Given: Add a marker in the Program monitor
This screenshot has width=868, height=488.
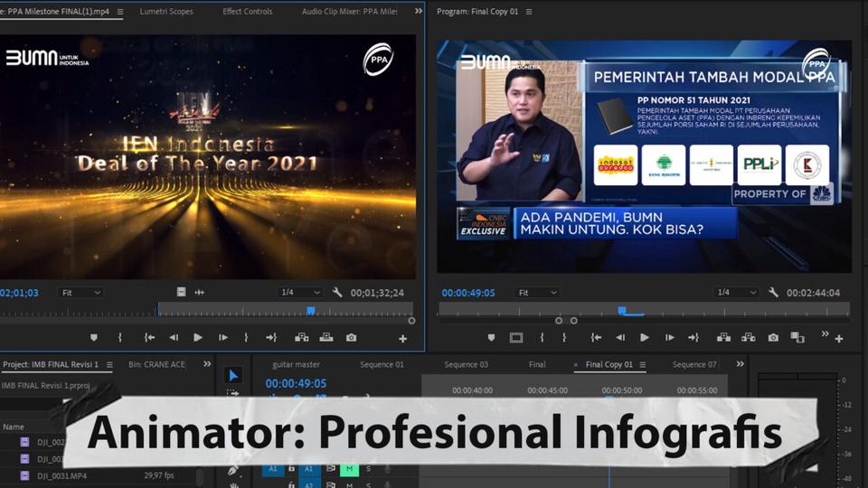Looking at the screenshot, I should pos(491,337).
